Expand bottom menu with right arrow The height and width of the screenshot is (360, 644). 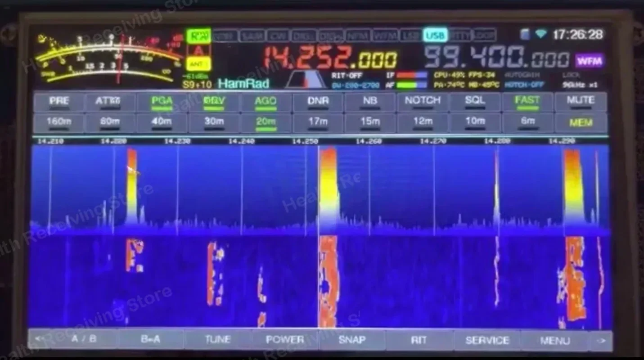[x=601, y=340]
